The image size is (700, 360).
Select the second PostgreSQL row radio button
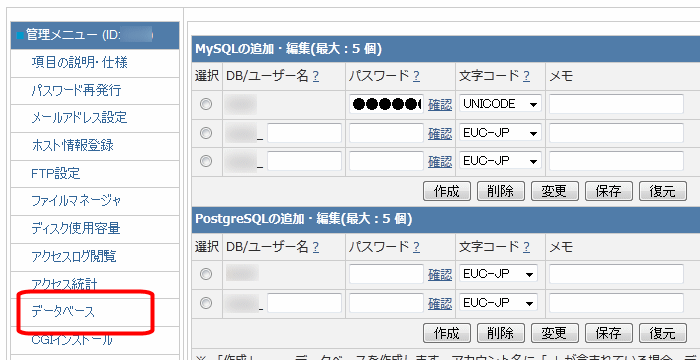tap(206, 303)
